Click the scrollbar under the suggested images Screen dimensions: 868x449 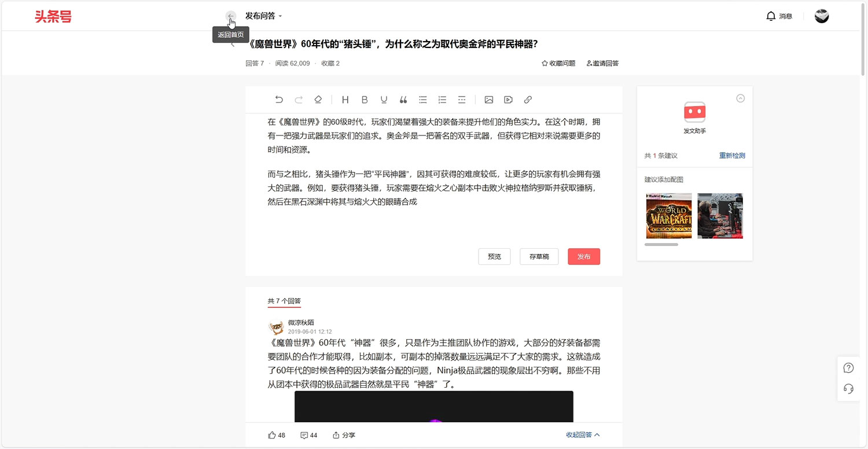(662, 244)
